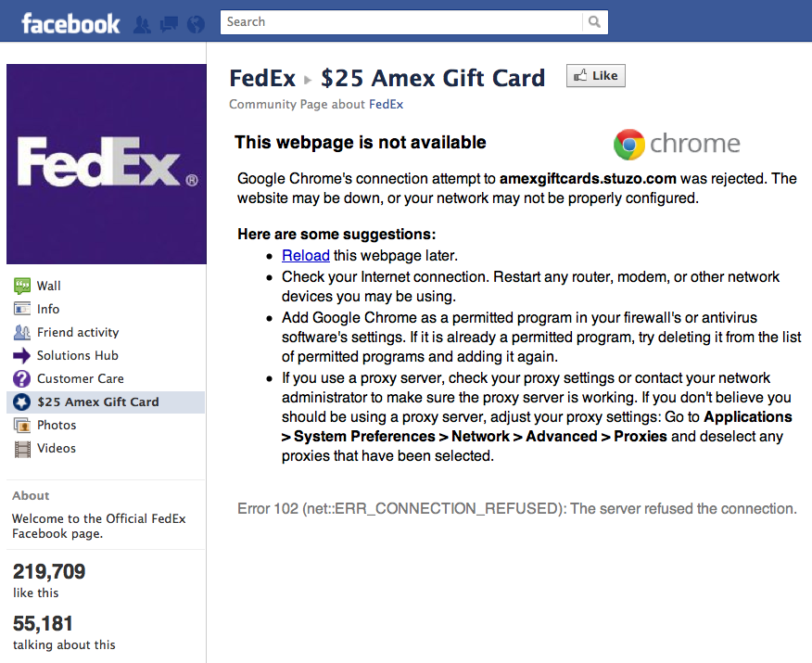The image size is (812, 663).
Task: Open the friend requests icon in header
Action: pos(142,24)
